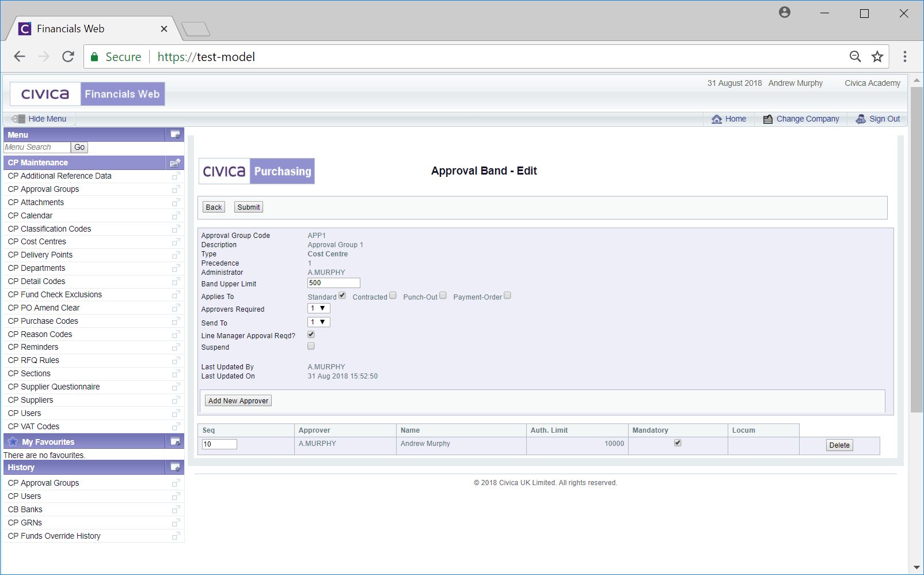Screen dimensions: 924x575
Task: Open CP Additional Reference Data in new window icon
Action: [x=176, y=176]
